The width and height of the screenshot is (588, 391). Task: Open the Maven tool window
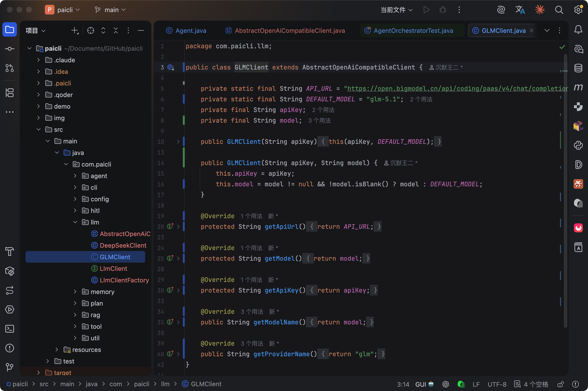pos(578,87)
